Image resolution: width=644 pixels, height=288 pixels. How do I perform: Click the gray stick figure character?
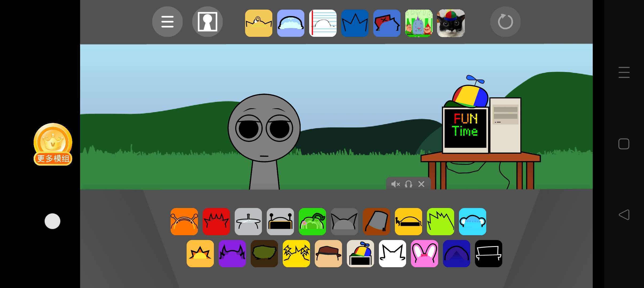264,133
